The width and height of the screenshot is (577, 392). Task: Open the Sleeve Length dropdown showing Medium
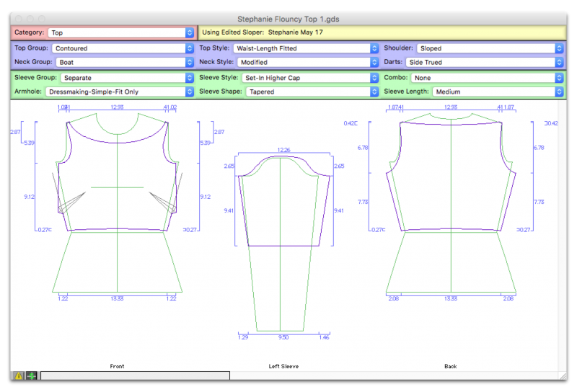click(498, 92)
